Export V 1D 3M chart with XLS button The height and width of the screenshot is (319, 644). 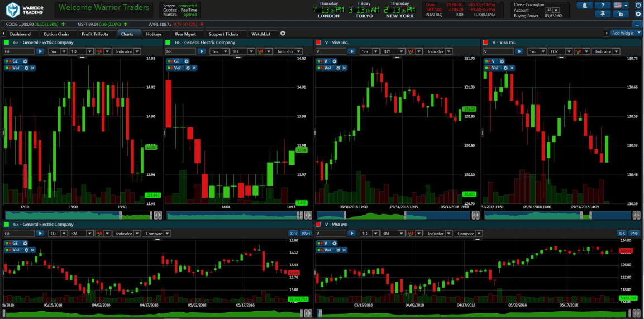622,233
